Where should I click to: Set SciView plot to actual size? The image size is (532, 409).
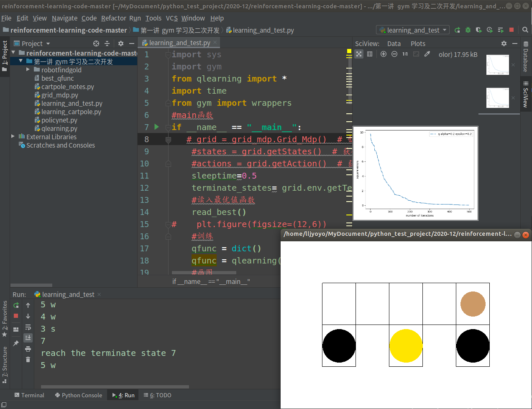405,54
